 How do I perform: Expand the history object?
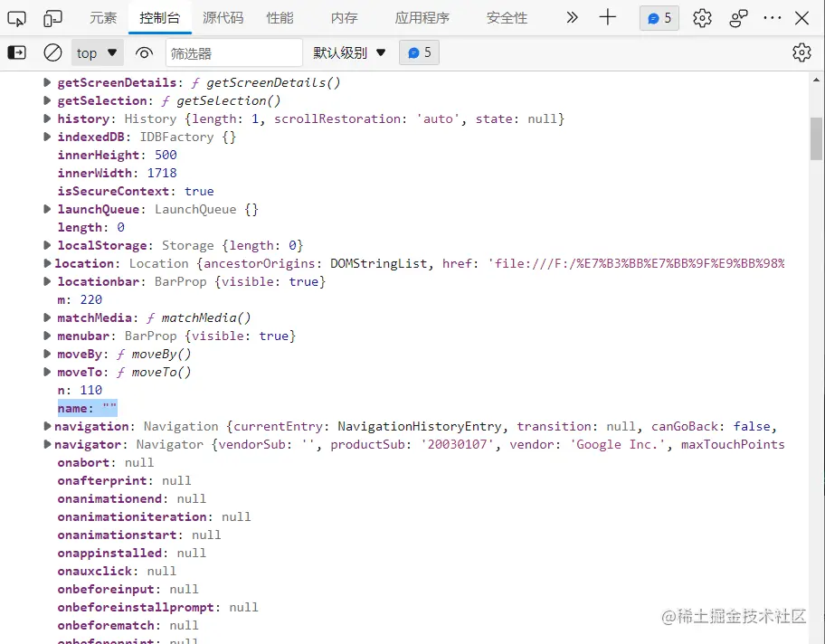(47, 118)
